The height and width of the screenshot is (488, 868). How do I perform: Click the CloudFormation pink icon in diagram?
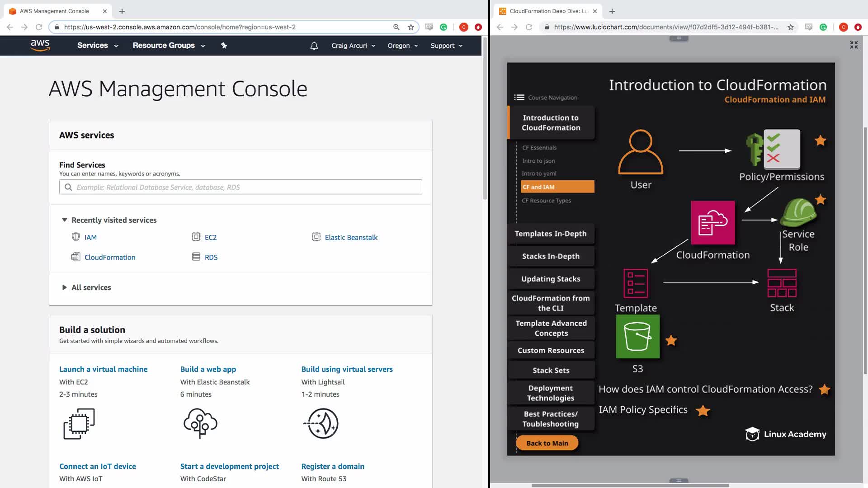[x=712, y=222]
